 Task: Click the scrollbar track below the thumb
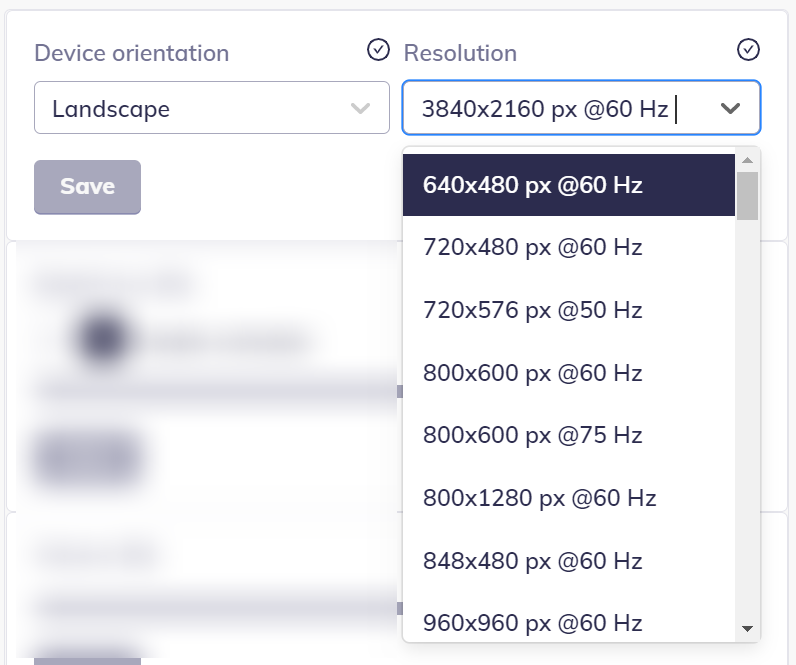[747, 420]
